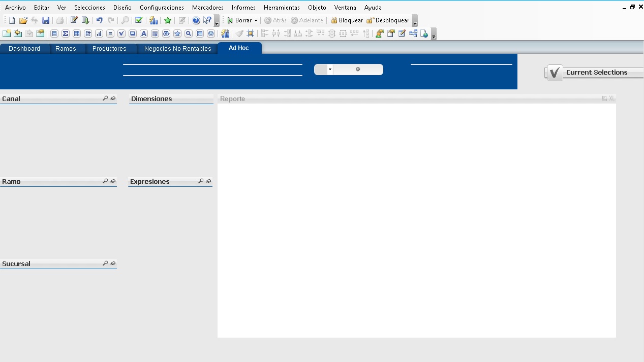Toggle the WebView mode icon
Viewport: 644px width, 362px height.
click(424, 34)
